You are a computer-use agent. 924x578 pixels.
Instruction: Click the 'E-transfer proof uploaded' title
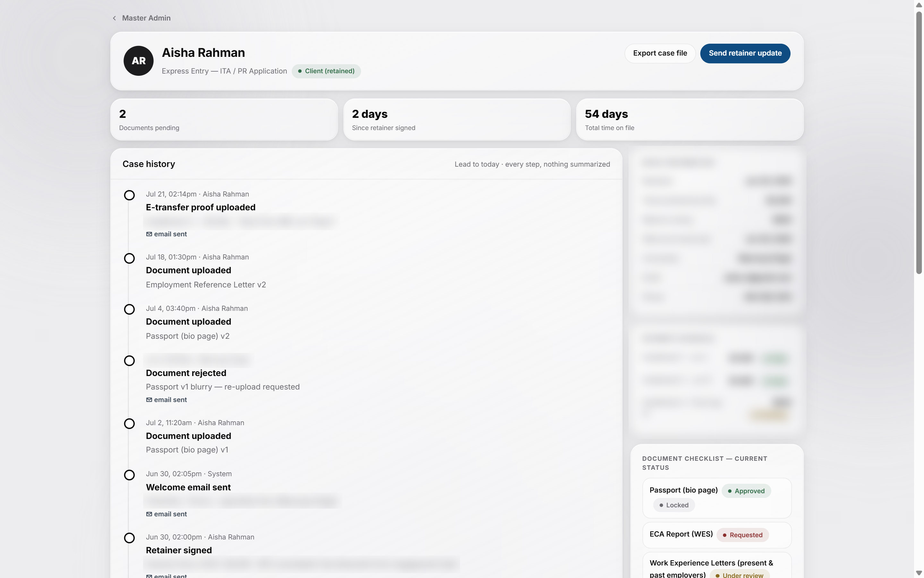click(201, 207)
